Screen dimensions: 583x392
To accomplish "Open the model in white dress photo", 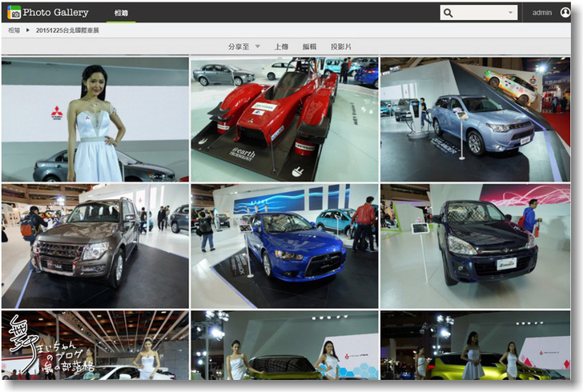I will pos(95,119).
